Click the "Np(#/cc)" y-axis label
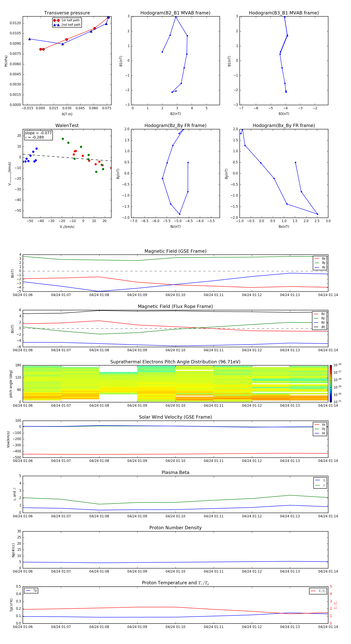This screenshot has height=644, width=351. 13,550
